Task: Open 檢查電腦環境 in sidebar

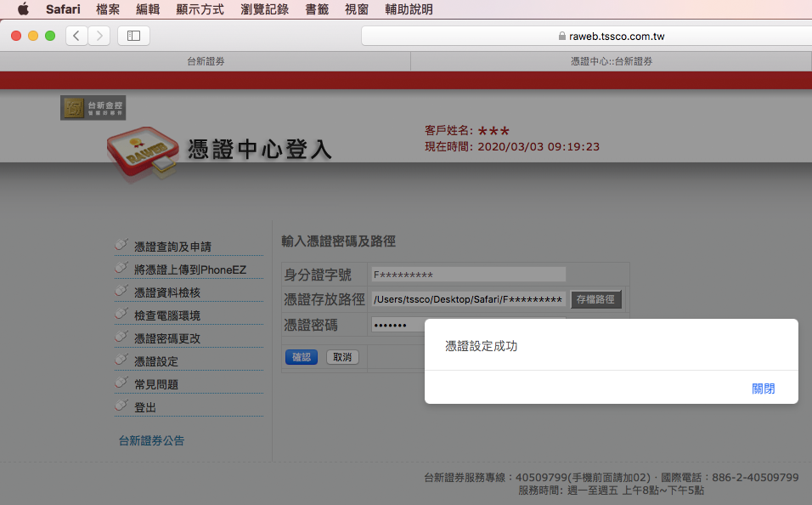Action: (167, 315)
